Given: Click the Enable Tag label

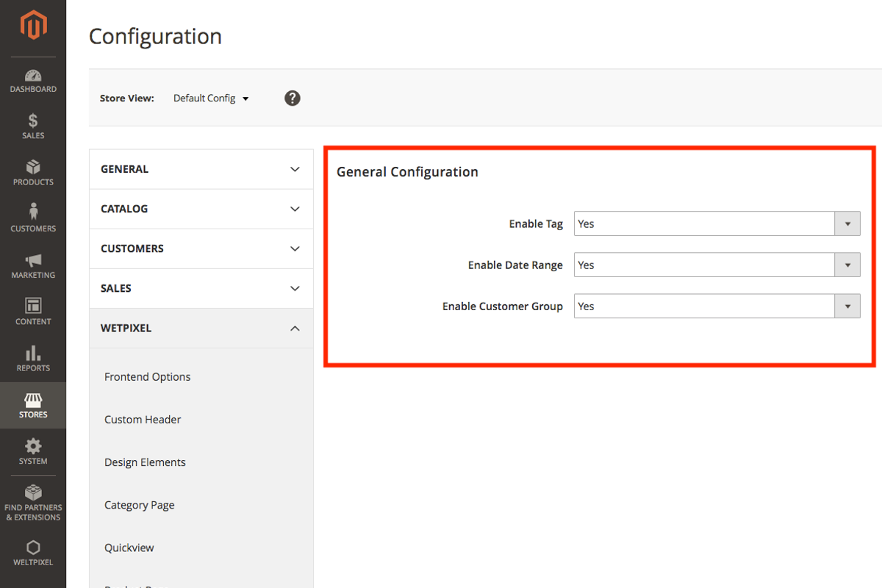Looking at the screenshot, I should 536,223.
